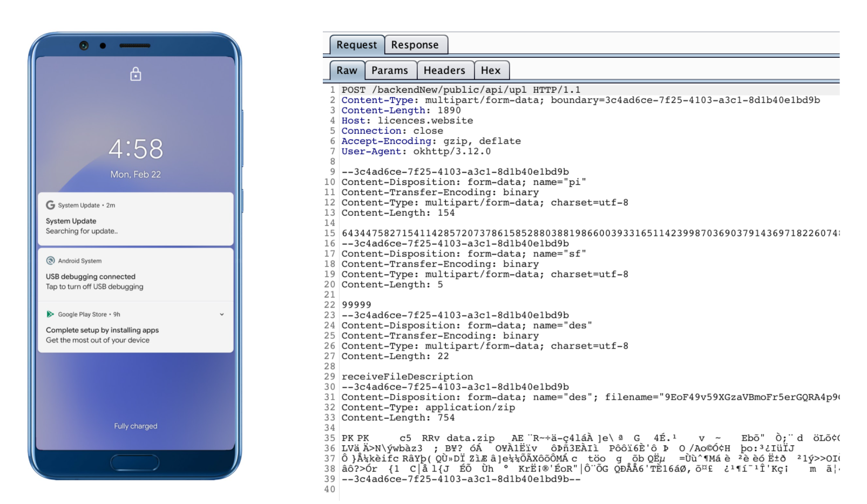Open the Headers tab
The image size is (867, 504).
coord(444,70)
